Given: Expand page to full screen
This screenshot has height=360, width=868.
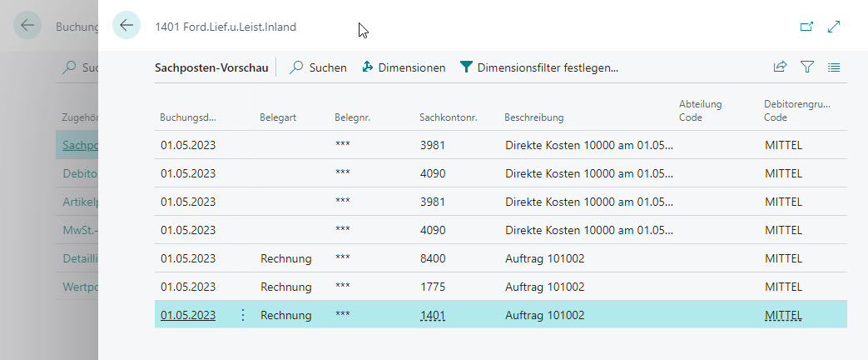Looking at the screenshot, I should pyautogui.click(x=834, y=26).
